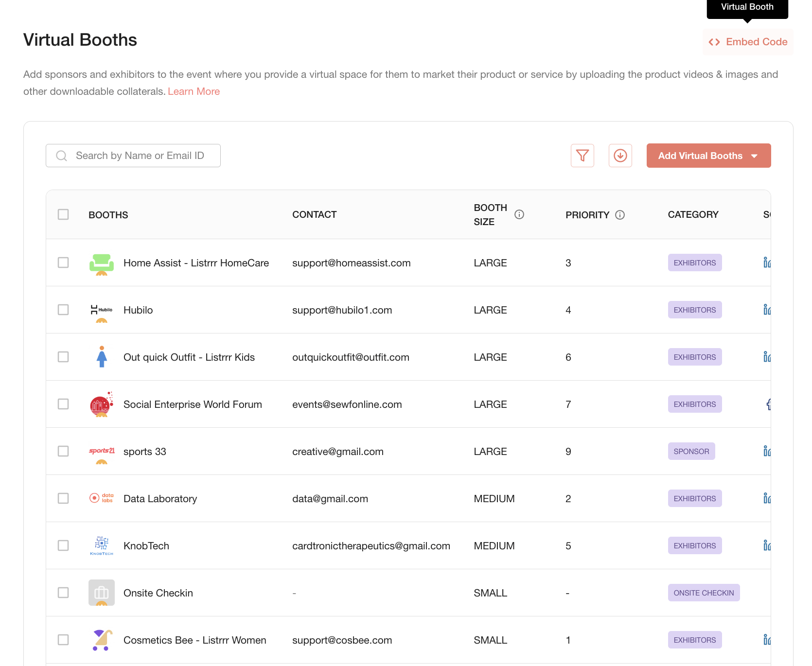The image size is (812, 666).
Task: Click the SPONSOR tag for sports 33
Action: click(691, 451)
